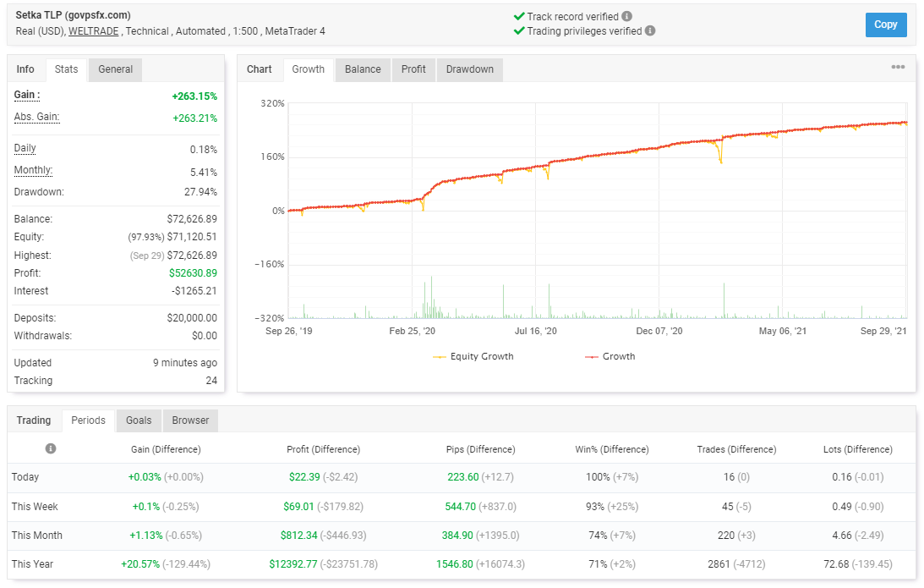The image size is (924, 588).
Task: Click the This Month row label
Action: click(37, 536)
